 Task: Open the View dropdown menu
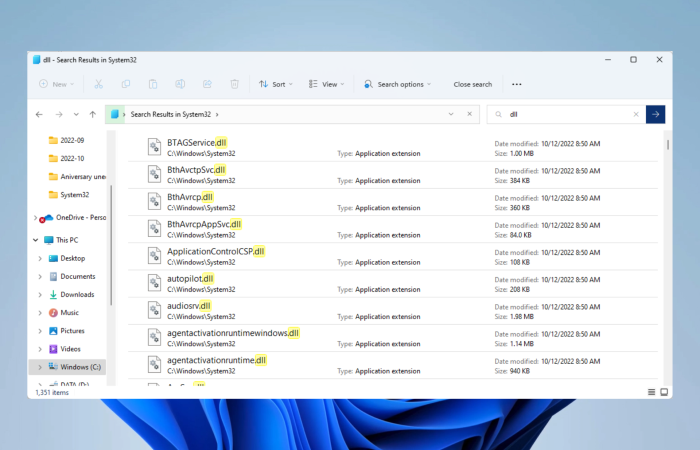[x=326, y=84]
